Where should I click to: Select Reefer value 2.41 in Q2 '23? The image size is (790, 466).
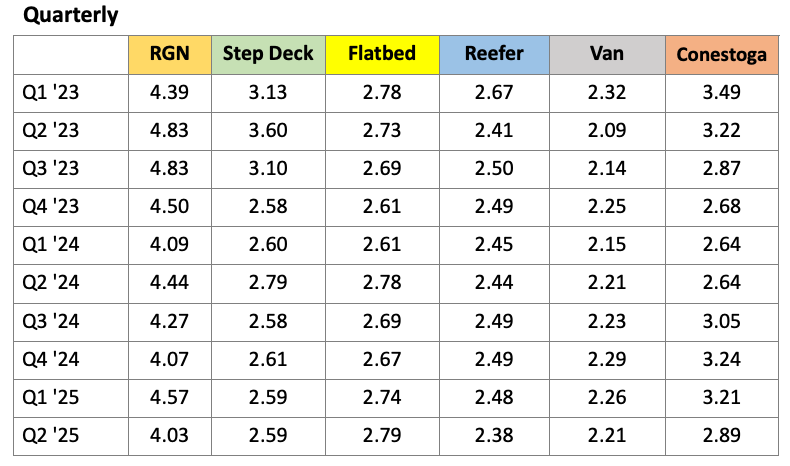tap(494, 131)
